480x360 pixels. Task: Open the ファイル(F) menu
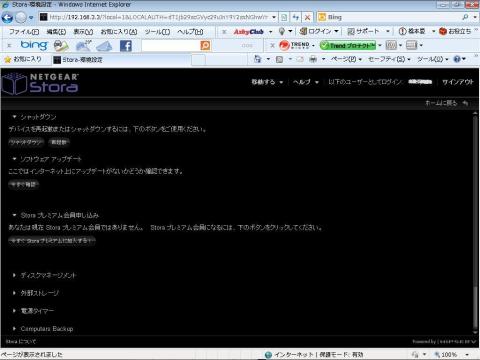[x=24, y=32]
